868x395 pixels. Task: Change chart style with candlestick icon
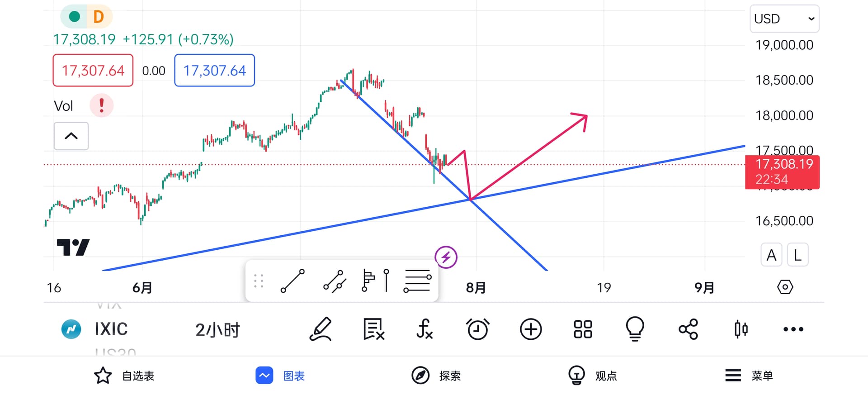(741, 329)
